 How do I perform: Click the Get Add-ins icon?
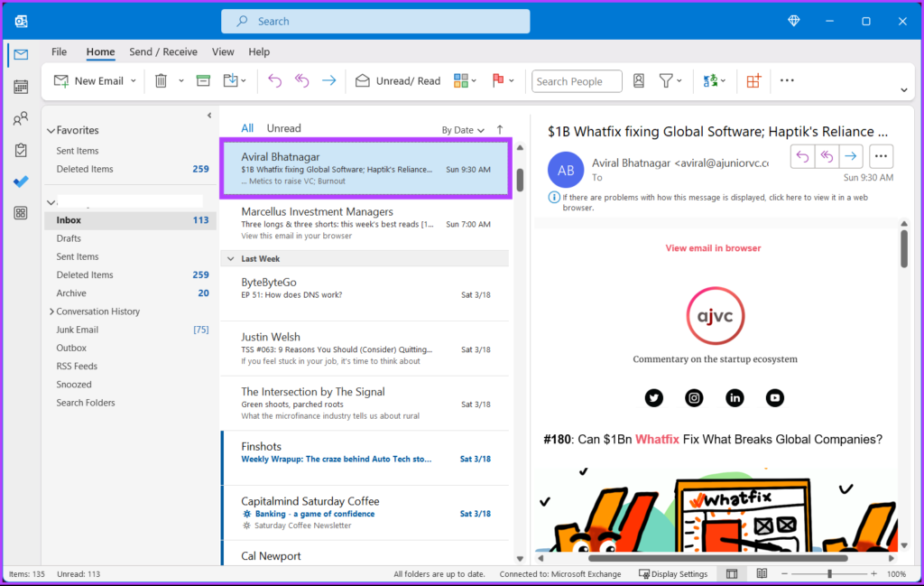(753, 80)
